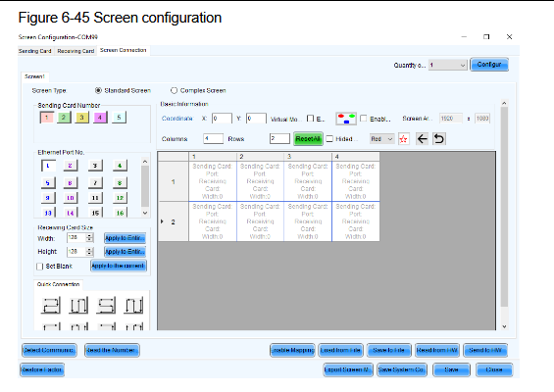Click the Send to HW button

pyautogui.click(x=485, y=350)
